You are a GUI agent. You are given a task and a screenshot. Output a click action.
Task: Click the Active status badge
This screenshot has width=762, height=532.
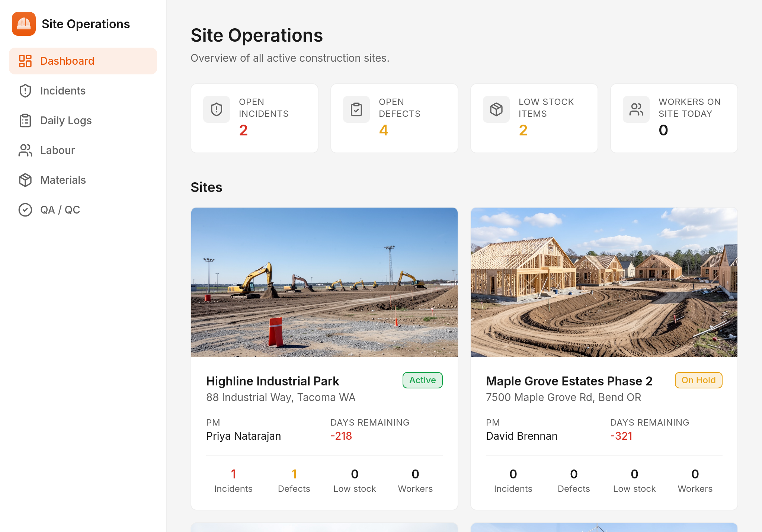pyautogui.click(x=423, y=380)
